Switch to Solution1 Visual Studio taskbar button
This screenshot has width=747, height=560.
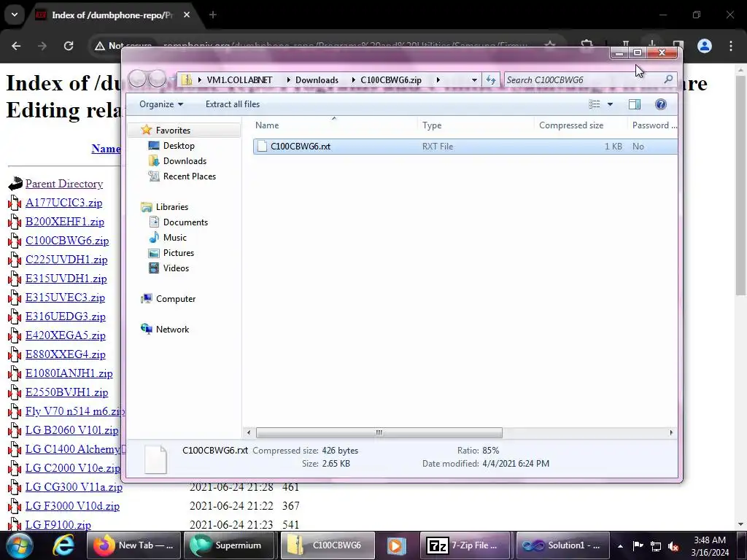click(562, 545)
